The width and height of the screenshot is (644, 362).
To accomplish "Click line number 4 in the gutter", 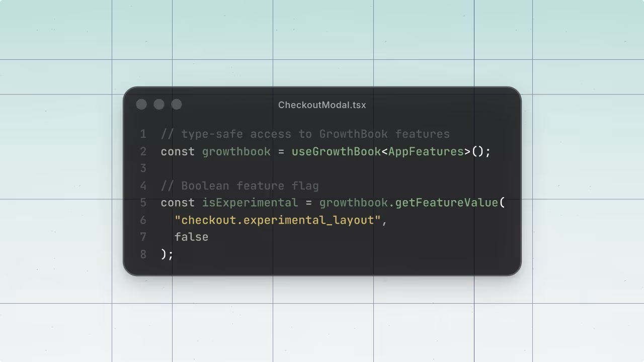I will click(143, 186).
